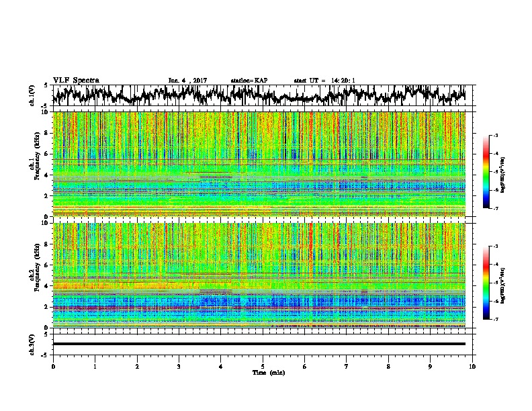Click the 'Time (min)' axis title
Image resolution: width=532 pixels, height=411 pixels.
click(269, 373)
